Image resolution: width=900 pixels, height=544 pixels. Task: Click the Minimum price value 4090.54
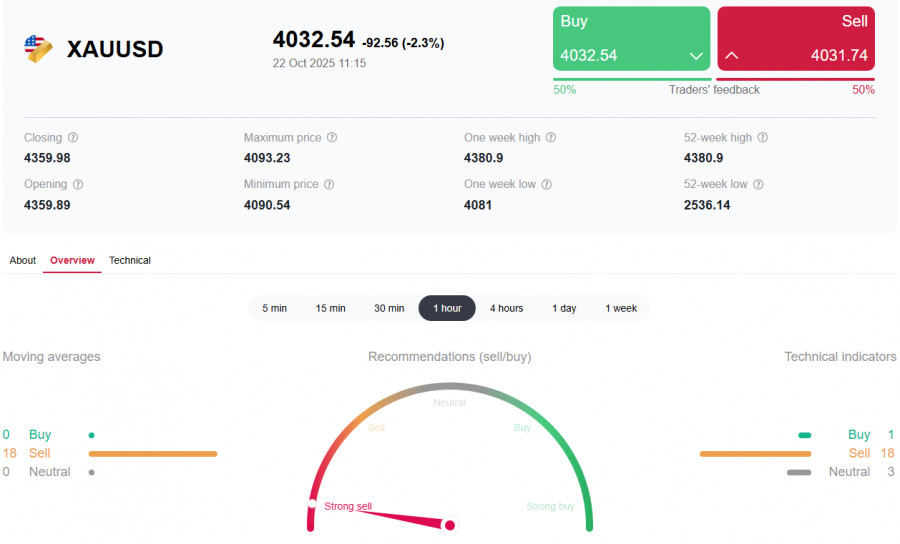267,205
